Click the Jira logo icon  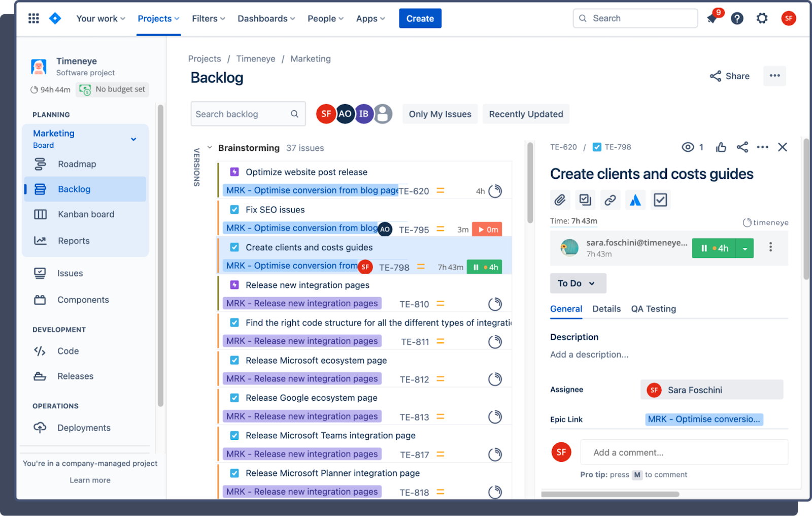click(55, 18)
